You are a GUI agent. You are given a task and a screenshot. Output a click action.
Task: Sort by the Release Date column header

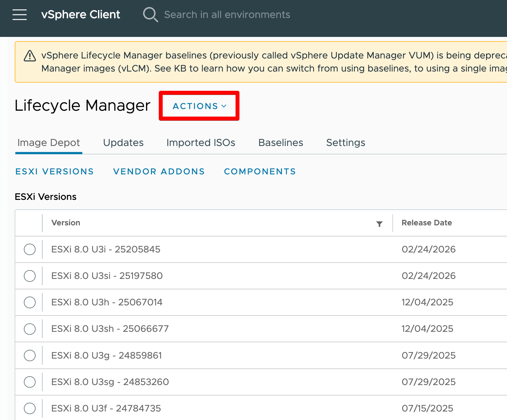point(427,223)
